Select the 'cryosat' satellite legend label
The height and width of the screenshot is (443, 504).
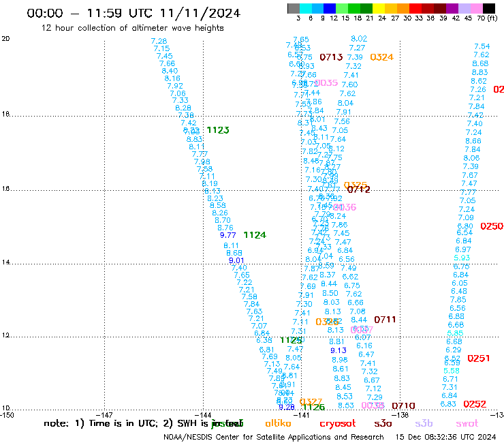[338, 424]
